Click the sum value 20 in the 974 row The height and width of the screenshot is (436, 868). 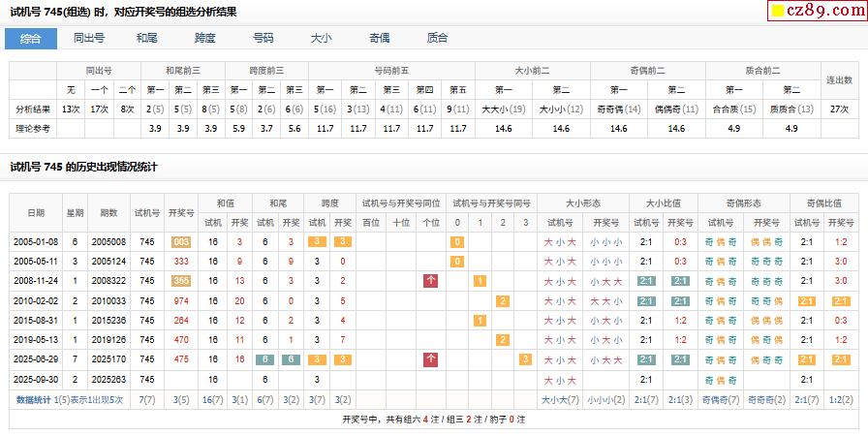coord(239,301)
